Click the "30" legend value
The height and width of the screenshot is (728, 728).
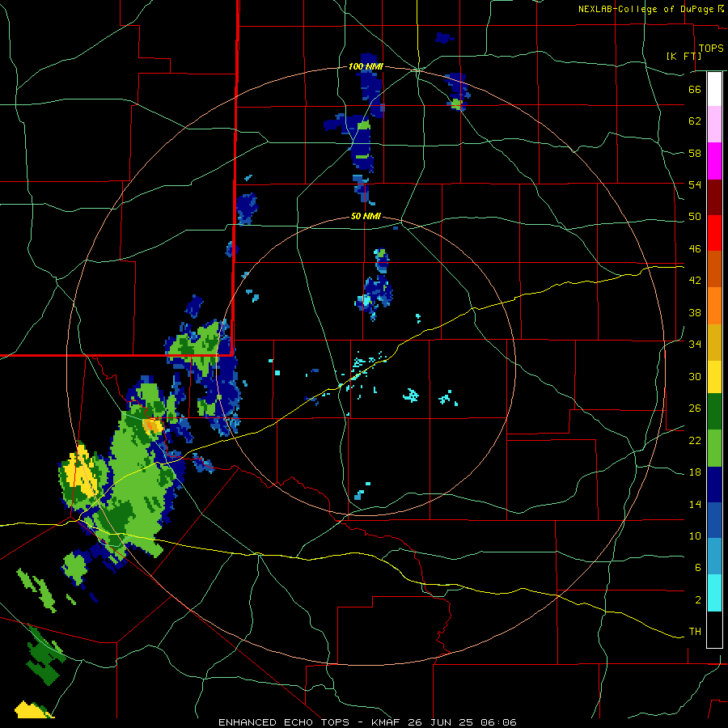(x=695, y=376)
